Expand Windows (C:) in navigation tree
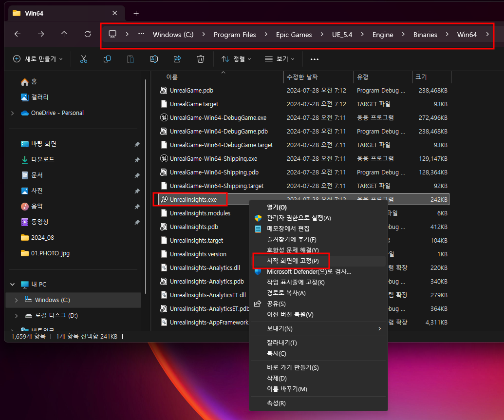Image resolution: width=504 pixels, height=420 pixels. 17,300
